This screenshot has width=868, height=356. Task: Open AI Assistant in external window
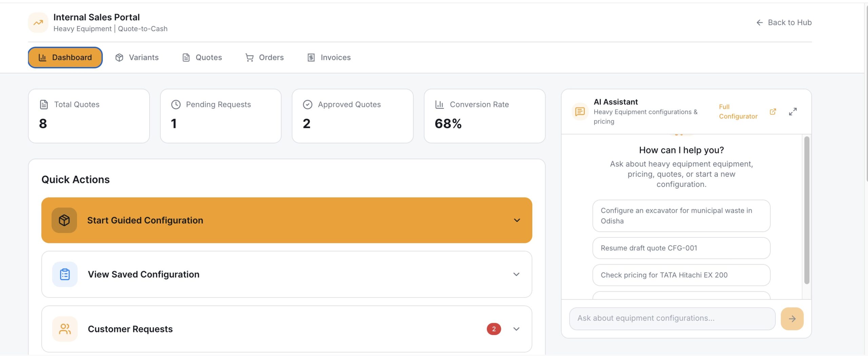coord(773,111)
